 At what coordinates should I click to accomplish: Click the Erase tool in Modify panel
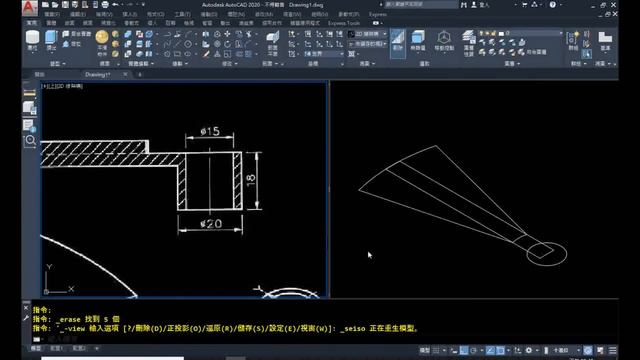coord(207,54)
